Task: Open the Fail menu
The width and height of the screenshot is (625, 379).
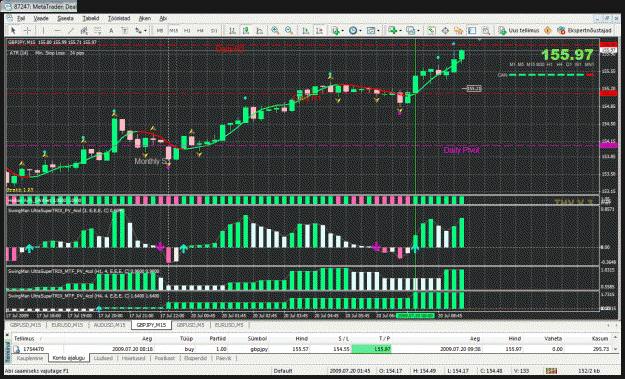Action: pyautogui.click(x=21, y=18)
